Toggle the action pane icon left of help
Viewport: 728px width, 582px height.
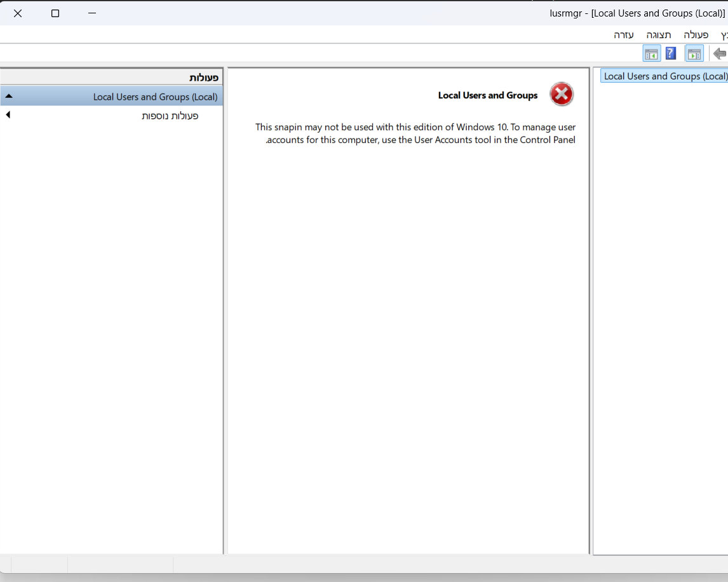click(651, 53)
